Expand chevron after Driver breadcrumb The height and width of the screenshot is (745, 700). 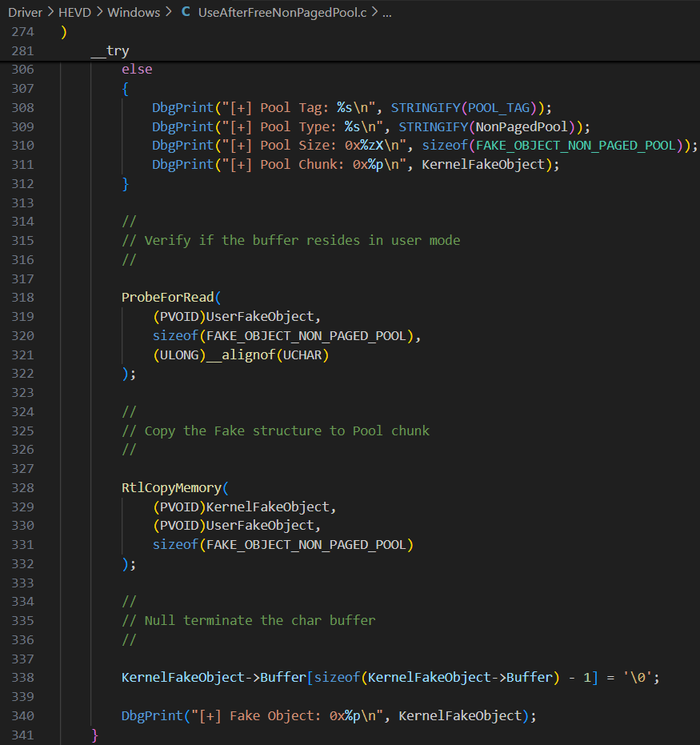[x=50, y=12]
